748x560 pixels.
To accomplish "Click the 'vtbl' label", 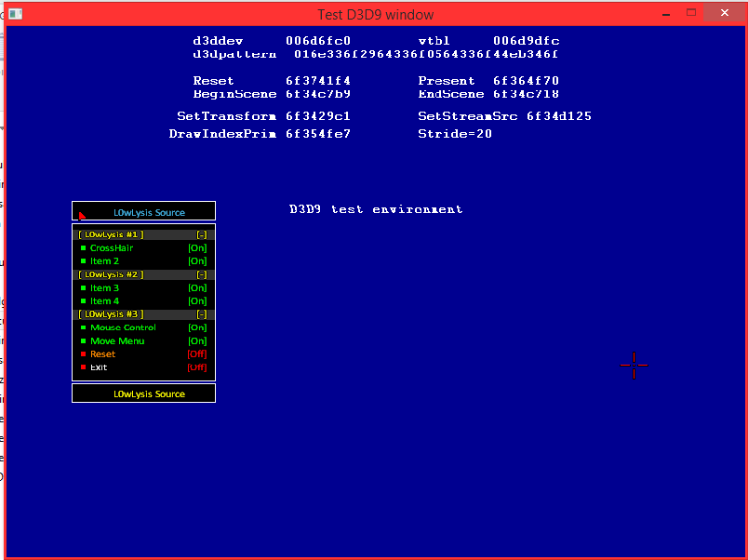I will tap(434, 41).
